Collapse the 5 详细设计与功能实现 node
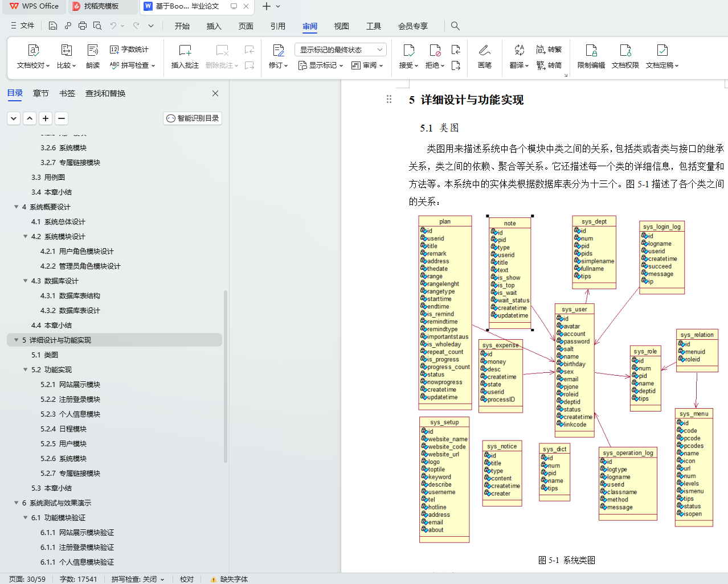Viewport: 728px width, 584px height. [16, 340]
